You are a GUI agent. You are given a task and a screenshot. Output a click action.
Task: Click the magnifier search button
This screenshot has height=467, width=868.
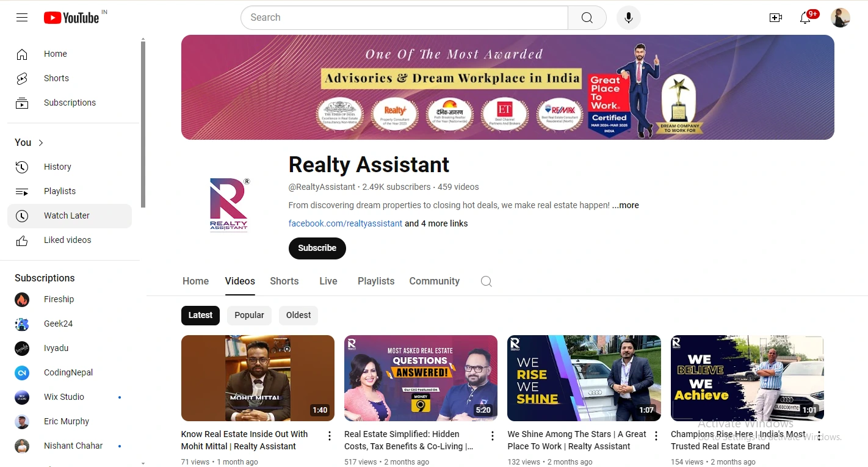tap(587, 18)
